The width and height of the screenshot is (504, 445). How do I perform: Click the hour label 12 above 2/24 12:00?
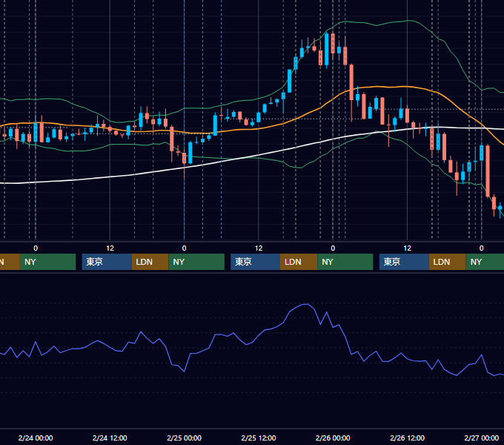pos(110,248)
